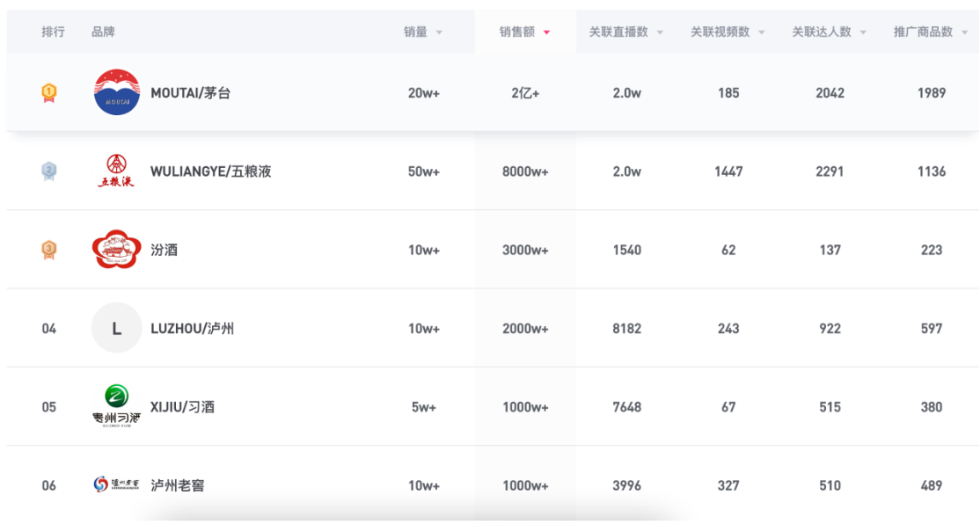Select the XIJIU/习酒 brand name
Viewport: 980px width, 532px height.
(182, 407)
